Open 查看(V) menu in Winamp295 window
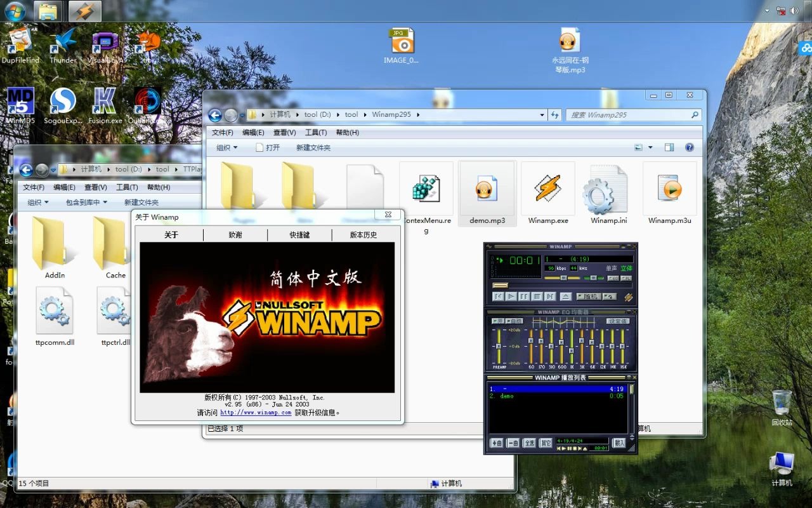This screenshot has width=812, height=508. click(284, 133)
